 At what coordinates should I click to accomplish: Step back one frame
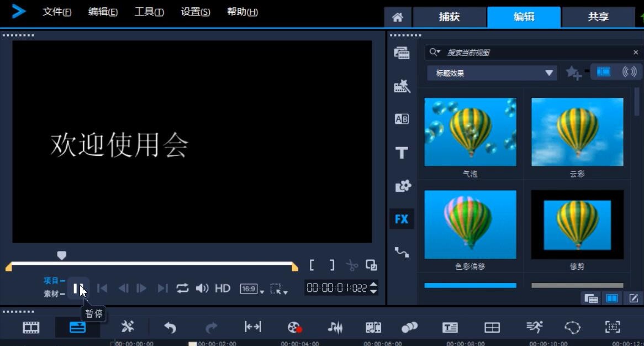point(123,289)
